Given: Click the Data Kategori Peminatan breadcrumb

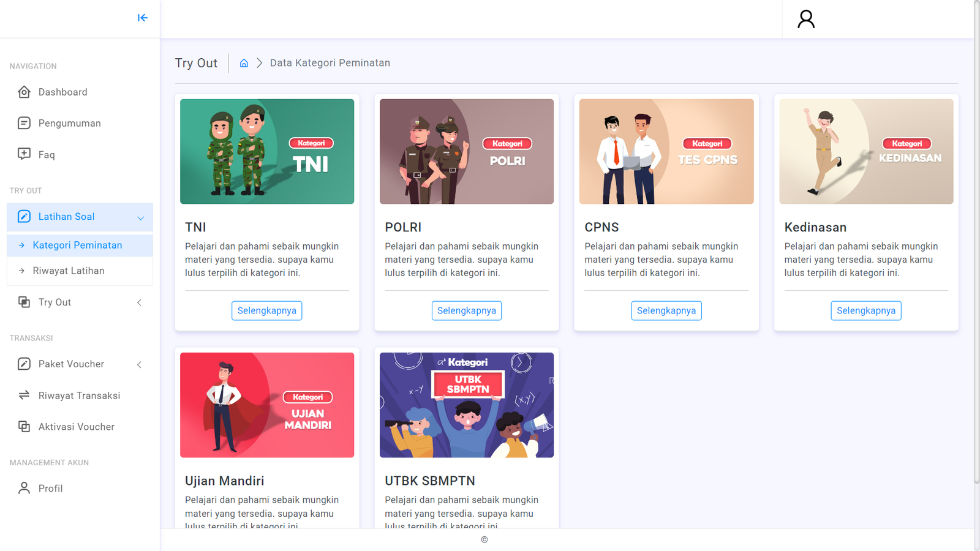Looking at the screenshot, I should [x=330, y=62].
